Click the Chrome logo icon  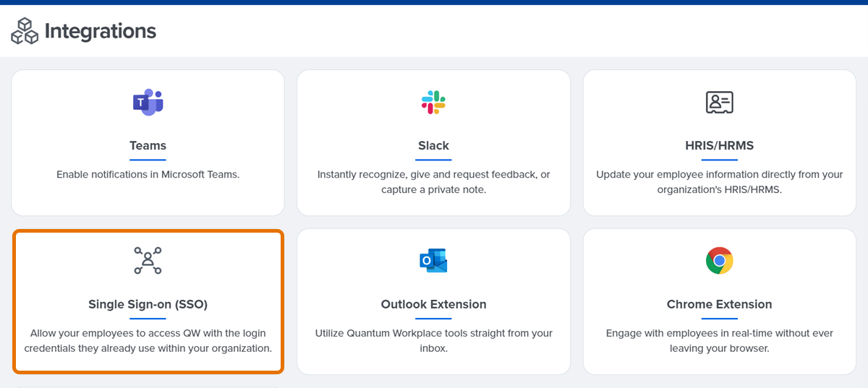pyautogui.click(x=719, y=261)
